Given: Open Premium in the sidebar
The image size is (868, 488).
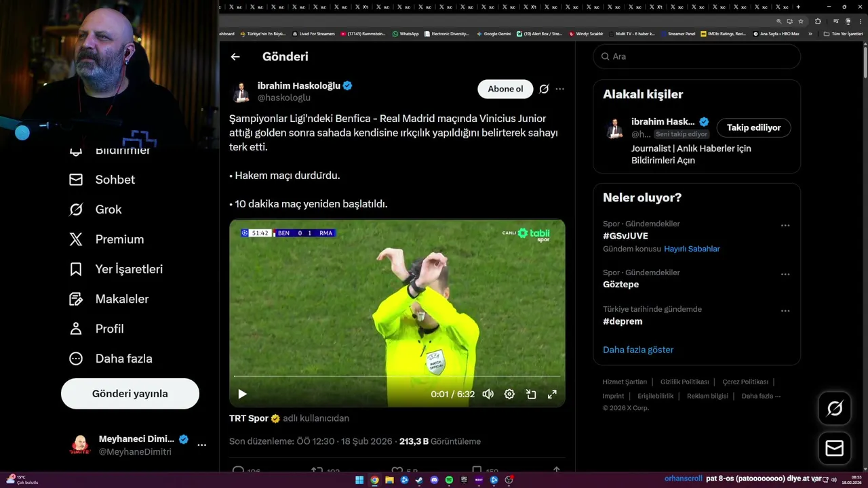Looking at the screenshot, I should click(x=106, y=239).
